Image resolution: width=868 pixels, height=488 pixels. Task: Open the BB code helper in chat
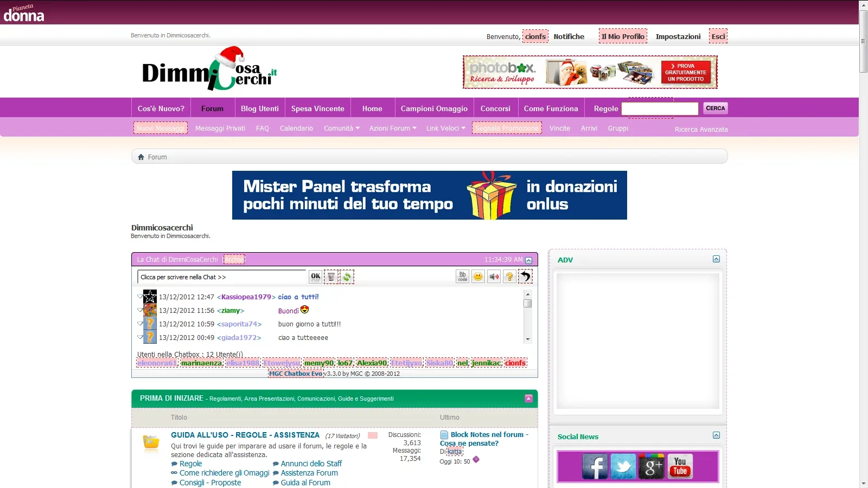[462, 277]
